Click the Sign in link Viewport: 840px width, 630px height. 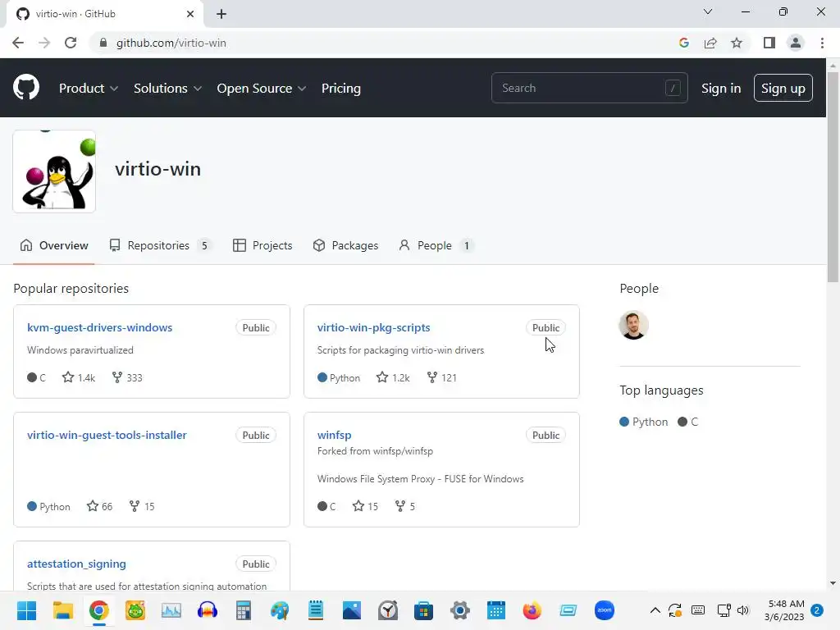pyautogui.click(x=720, y=89)
